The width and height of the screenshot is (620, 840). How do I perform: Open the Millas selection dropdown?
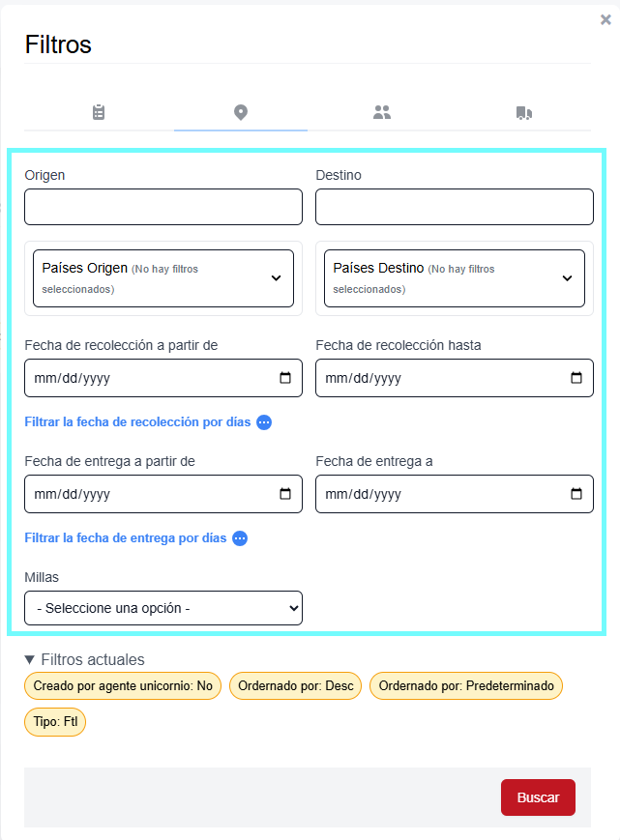pyautogui.click(x=162, y=608)
